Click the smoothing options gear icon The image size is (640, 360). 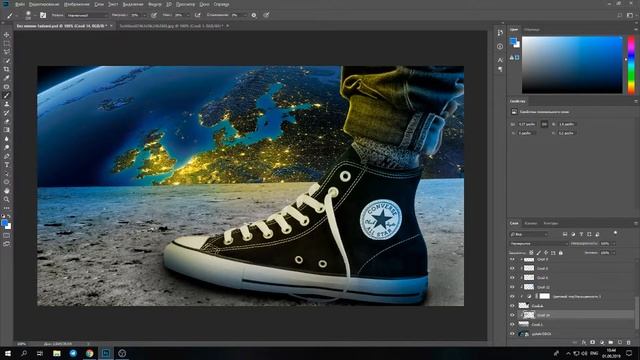tap(254, 15)
